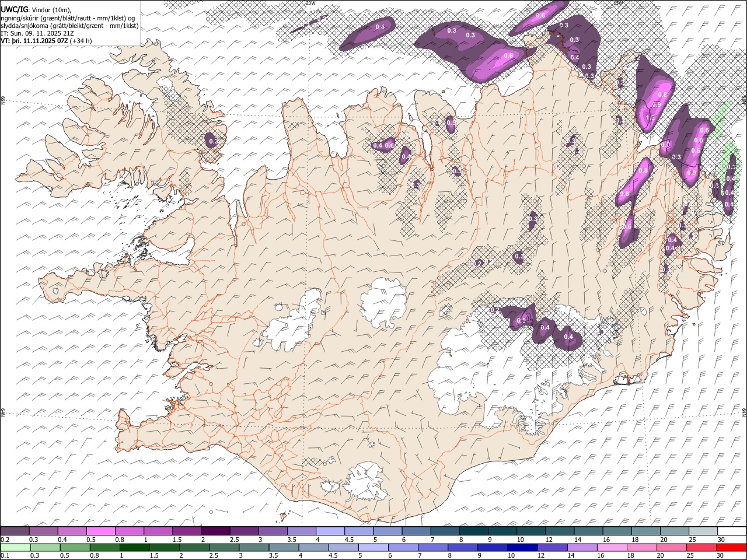Click the '0.2' label on the top legend scale
Screen dimensions: 747x560
pyautogui.click(x=5, y=540)
